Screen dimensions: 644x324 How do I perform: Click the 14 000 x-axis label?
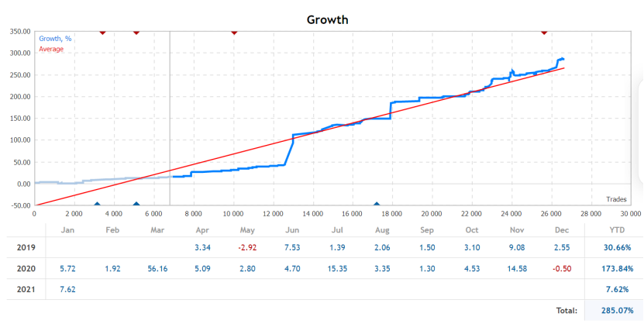[x=312, y=214]
